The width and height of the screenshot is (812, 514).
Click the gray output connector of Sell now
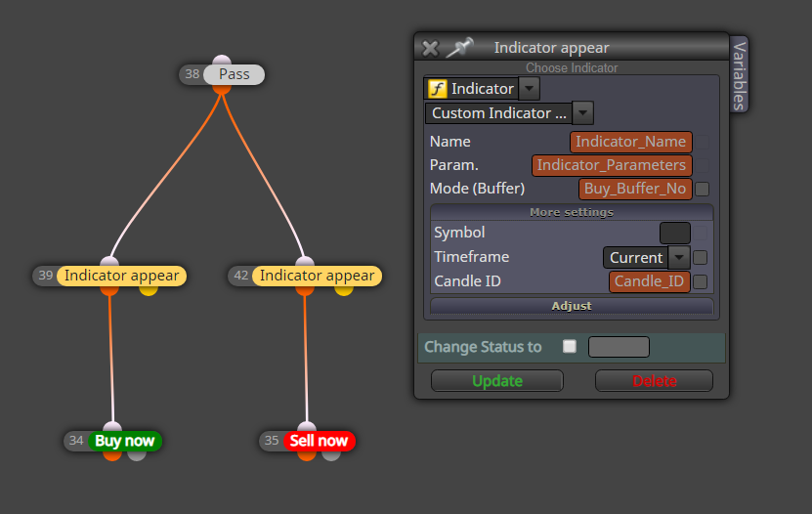[331, 455]
